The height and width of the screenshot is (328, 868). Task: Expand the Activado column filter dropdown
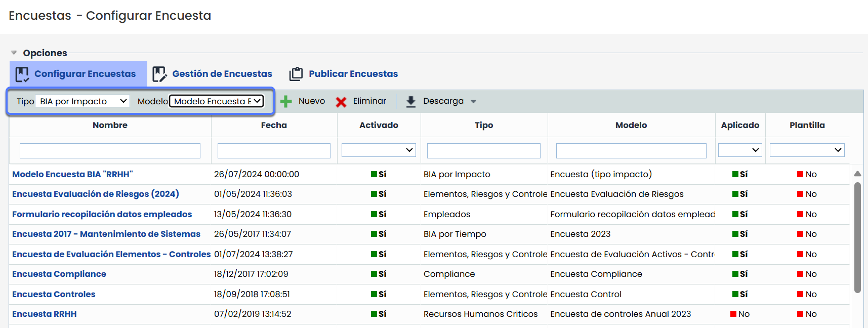[x=379, y=150]
